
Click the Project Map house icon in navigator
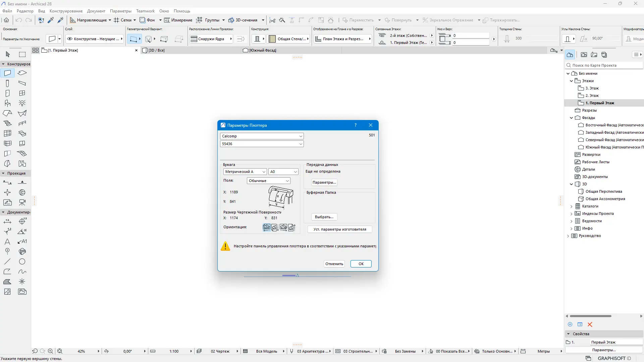[x=570, y=55]
